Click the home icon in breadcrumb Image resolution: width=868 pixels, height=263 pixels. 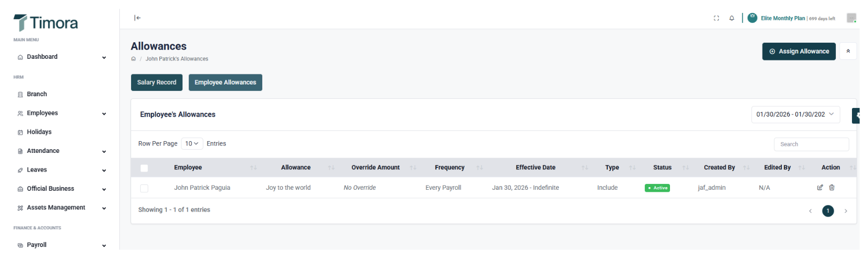(133, 59)
